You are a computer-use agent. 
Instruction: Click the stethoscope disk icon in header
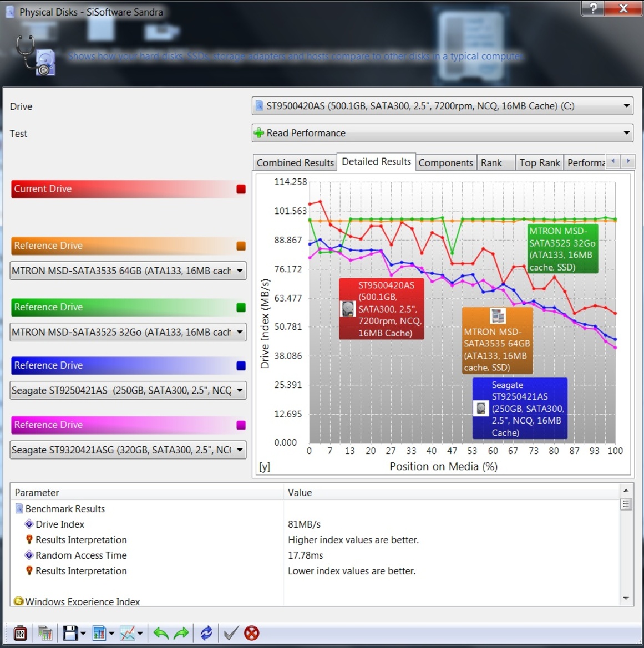[36, 56]
